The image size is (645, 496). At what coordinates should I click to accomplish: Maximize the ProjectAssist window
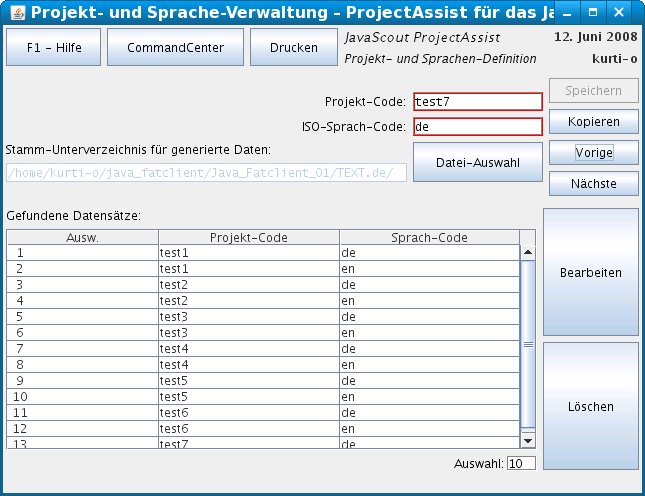(x=594, y=13)
